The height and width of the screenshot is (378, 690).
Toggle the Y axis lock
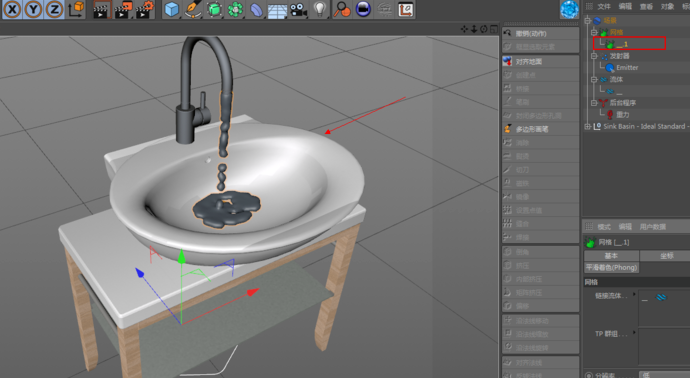33,9
